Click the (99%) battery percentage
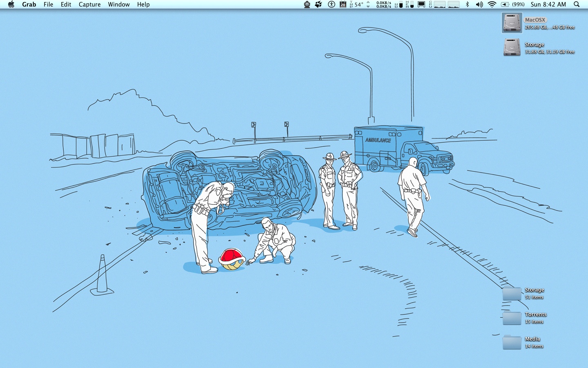This screenshot has width=588, height=368. pos(518,4)
